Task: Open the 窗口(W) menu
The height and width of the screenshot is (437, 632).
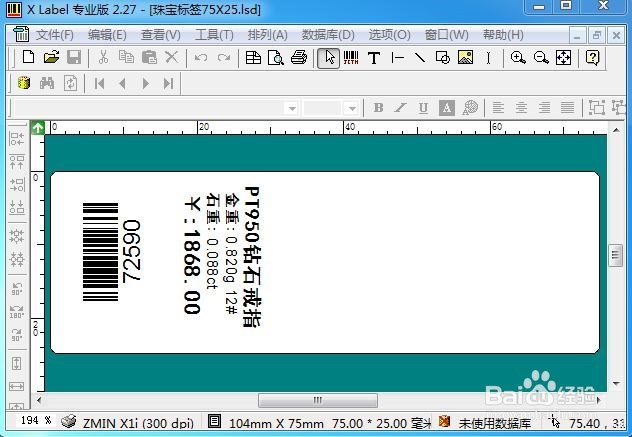Action: [x=447, y=35]
